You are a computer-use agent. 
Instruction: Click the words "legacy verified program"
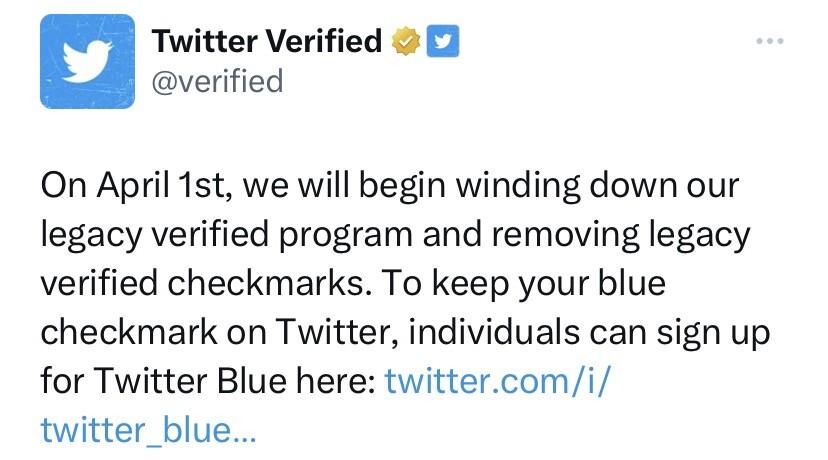(x=226, y=236)
